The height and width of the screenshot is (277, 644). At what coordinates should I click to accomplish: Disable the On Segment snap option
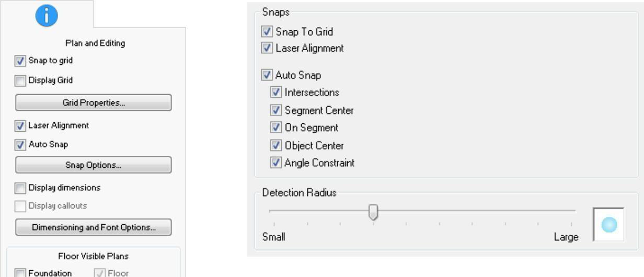(276, 128)
